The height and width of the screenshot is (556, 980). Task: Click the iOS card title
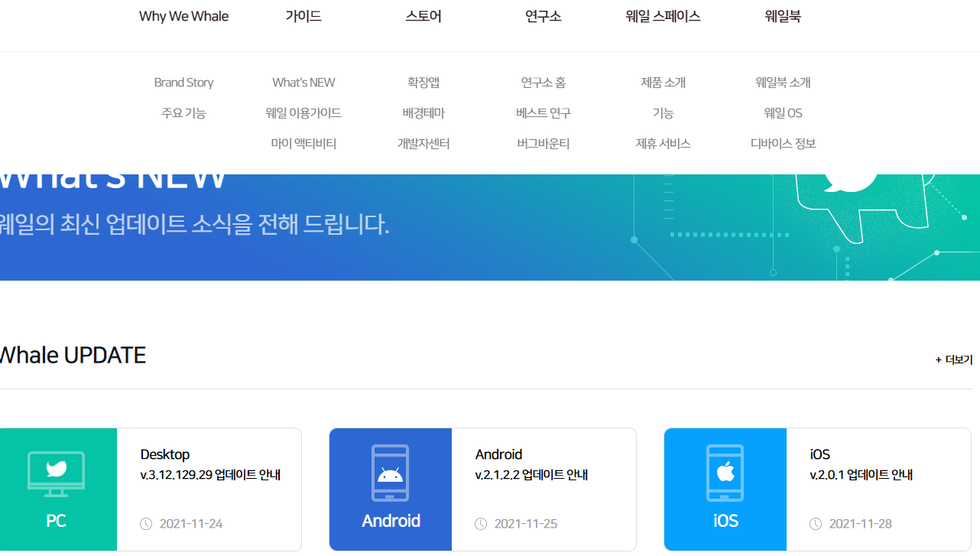[820, 454]
